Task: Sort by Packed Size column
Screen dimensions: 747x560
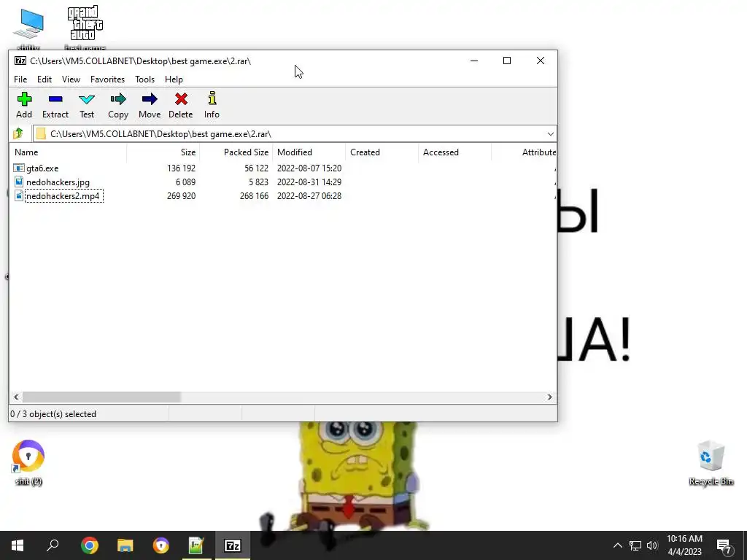Action: (x=236, y=152)
